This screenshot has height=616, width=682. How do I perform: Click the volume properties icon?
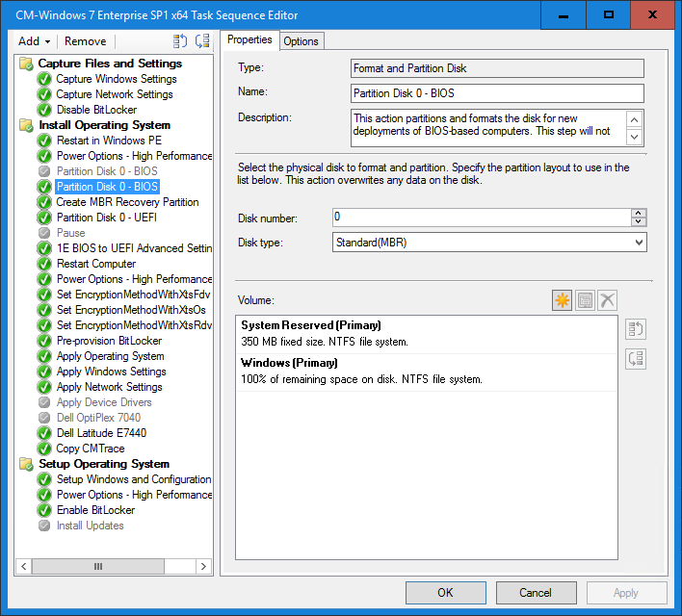click(x=585, y=300)
